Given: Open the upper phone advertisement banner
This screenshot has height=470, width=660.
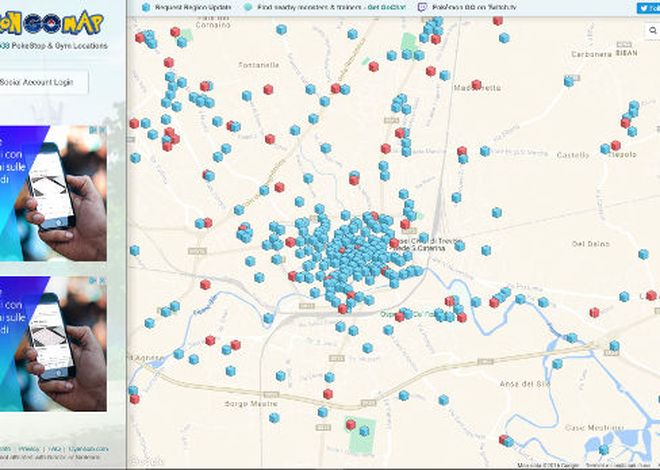Looking at the screenshot, I should tap(53, 193).
